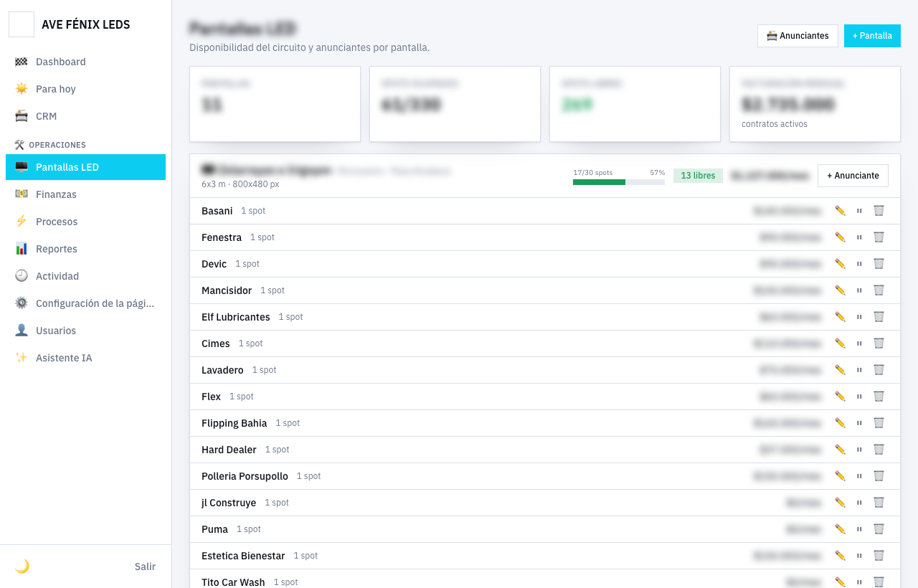The width and height of the screenshot is (918, 588).
Task: Pause Elf Lubricantes spot
Action: click(x=859, y=317)
